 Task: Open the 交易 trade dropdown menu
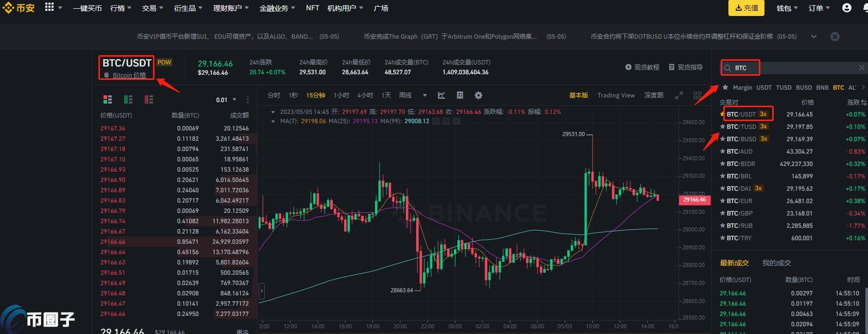pos(152,8)
